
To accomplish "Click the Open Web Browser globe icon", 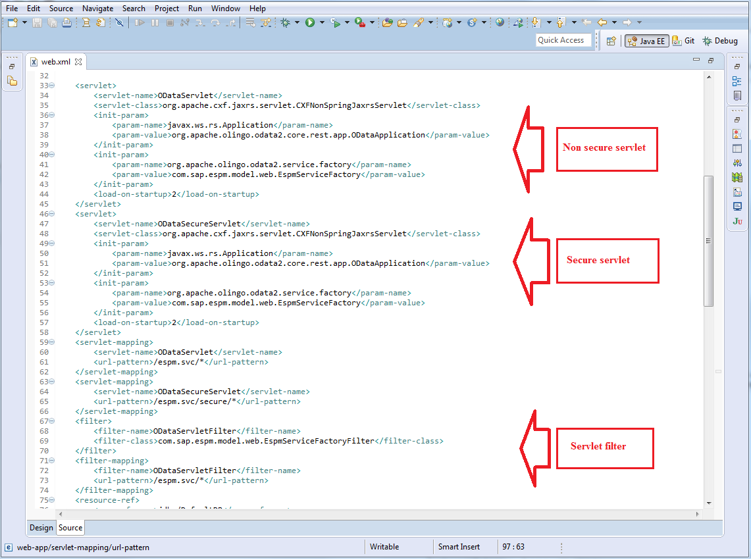I will click(500, 22).
